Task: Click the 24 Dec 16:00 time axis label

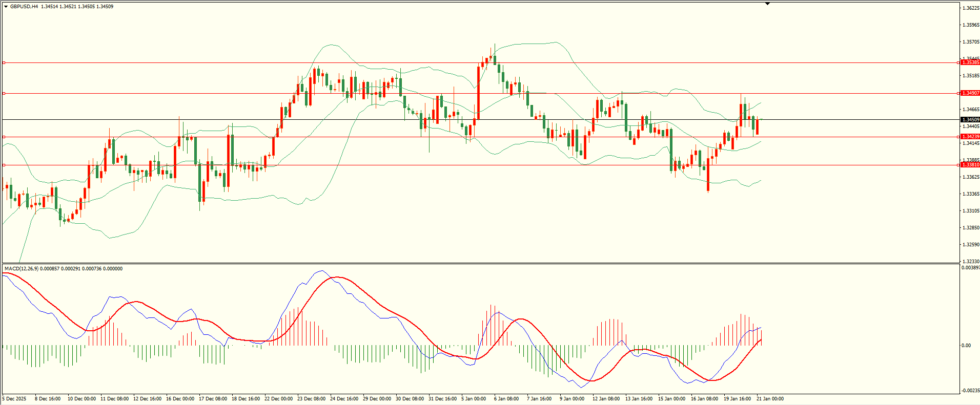Action: click(344, 399)
